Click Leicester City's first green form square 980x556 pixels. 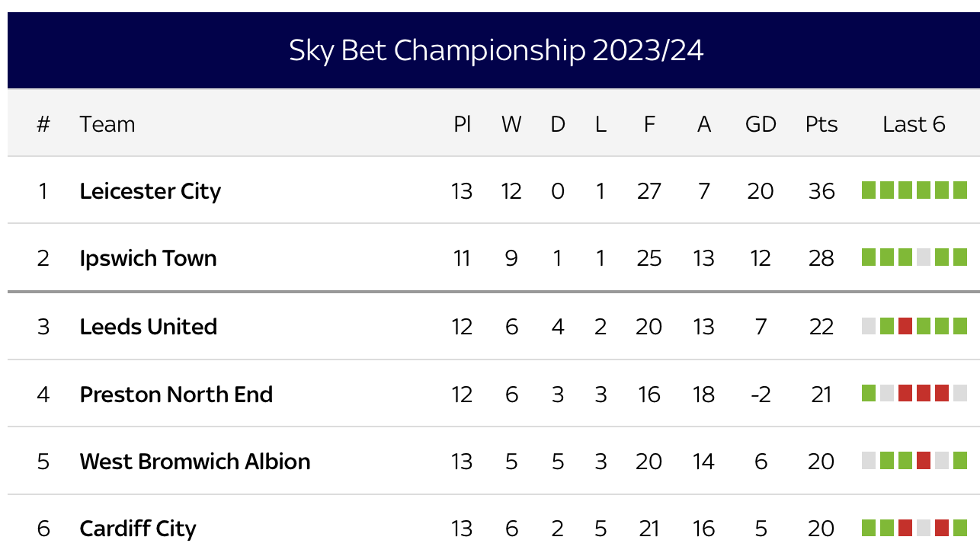click(x=869, y=190)
